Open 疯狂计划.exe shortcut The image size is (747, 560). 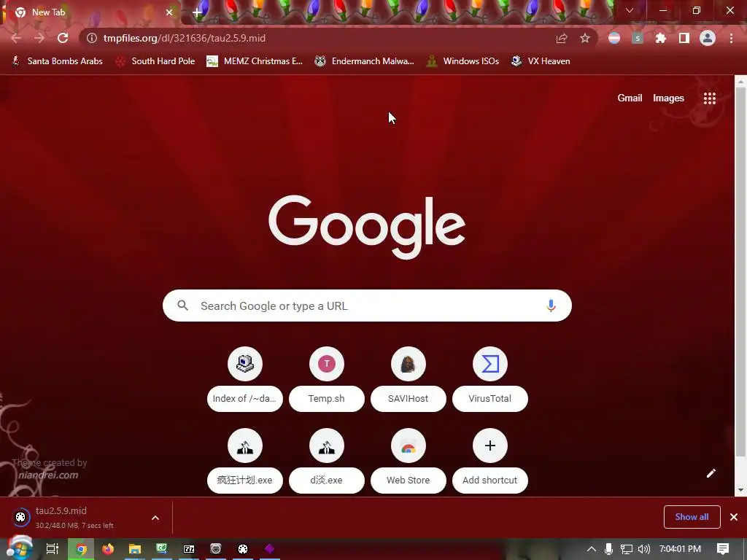(245, 461)
